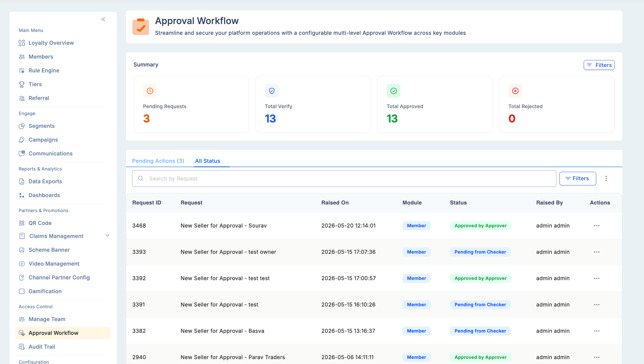
Task: Click the Segments pie chart icon
Action: (x=22, y=126)
